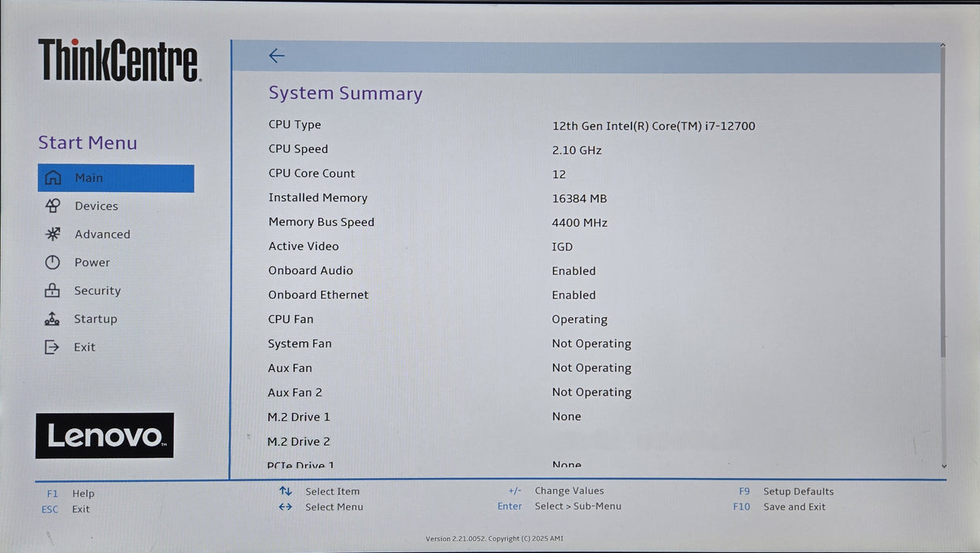Select the Active Video label
The image size is (980, 553).
coord(303,246)
